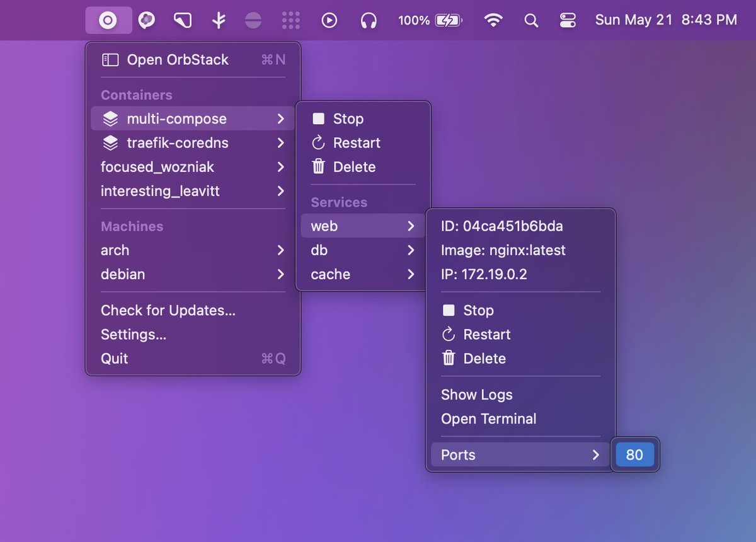Select the focused_wozniak container
This screenshot has height=542, width=756.
click(x=193, y=167)
